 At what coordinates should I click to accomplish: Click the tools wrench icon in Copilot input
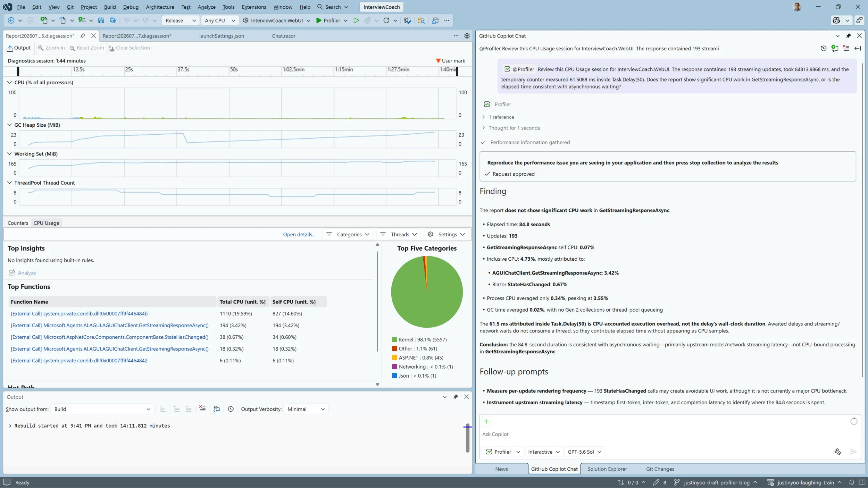tap(837, 452)
